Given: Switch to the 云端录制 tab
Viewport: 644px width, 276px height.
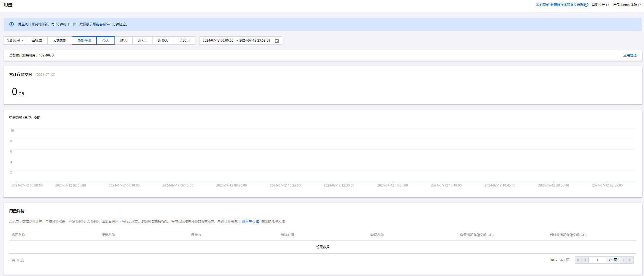Looking at the screenshot, I should pyautogui.click(x=60, y=40).
